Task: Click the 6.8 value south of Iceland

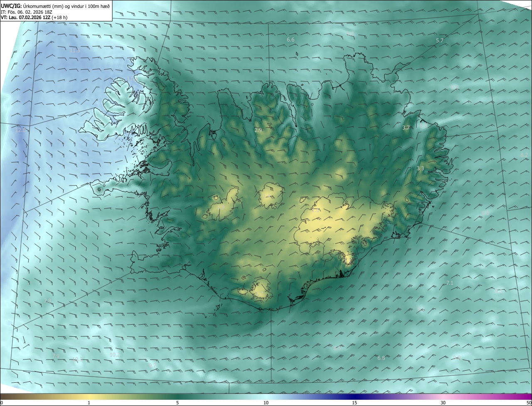Action: coord(381,357)
